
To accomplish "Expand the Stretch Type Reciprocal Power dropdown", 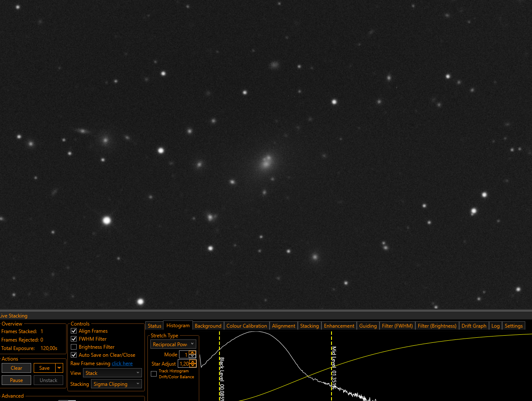I will coord(173,344).
